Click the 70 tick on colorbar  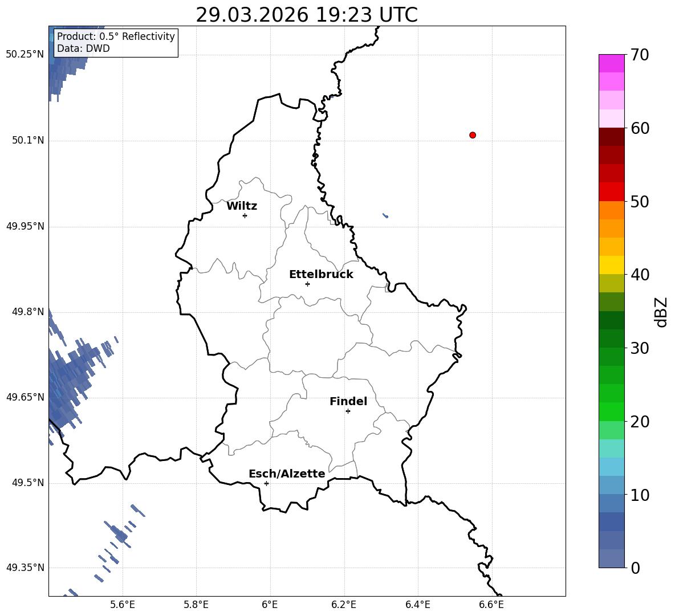click(x=640, y=55)
